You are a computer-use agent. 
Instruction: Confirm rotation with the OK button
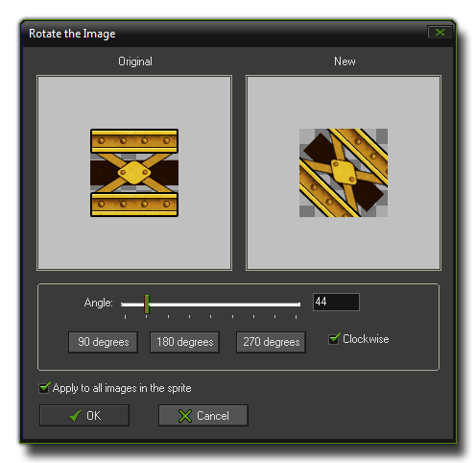pyautogui.click(x=84, y=416)
